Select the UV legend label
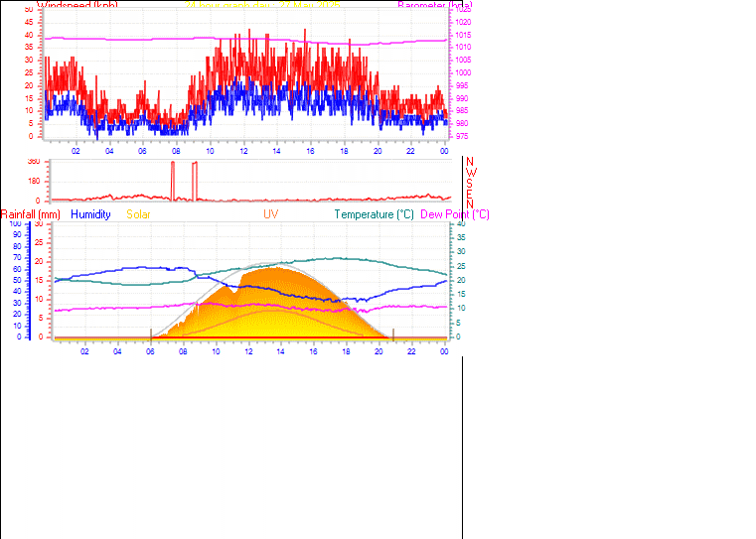The height and width of the screenshot is (539, 756). (271, 214)
